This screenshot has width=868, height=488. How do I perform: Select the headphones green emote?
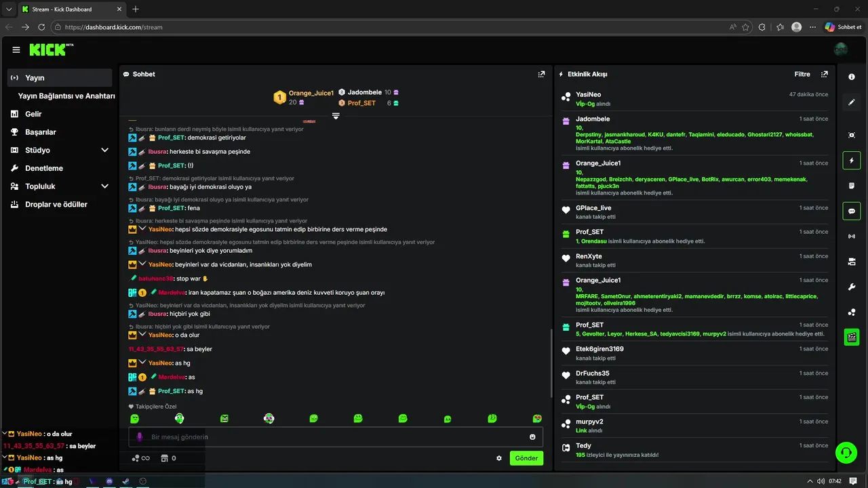click(x=179, y=419)
